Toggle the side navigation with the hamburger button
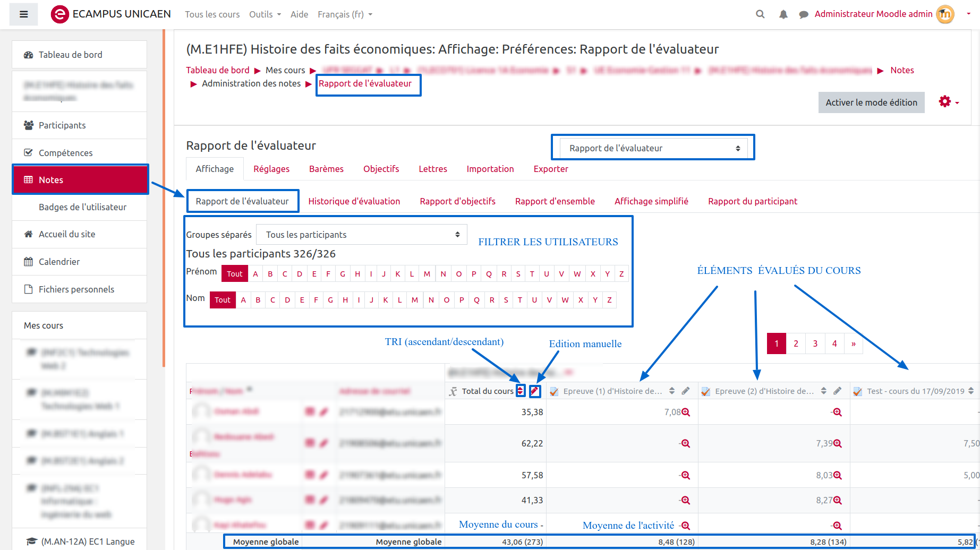The width and height of the screenshot is (980, 550). tap(23, 14)
